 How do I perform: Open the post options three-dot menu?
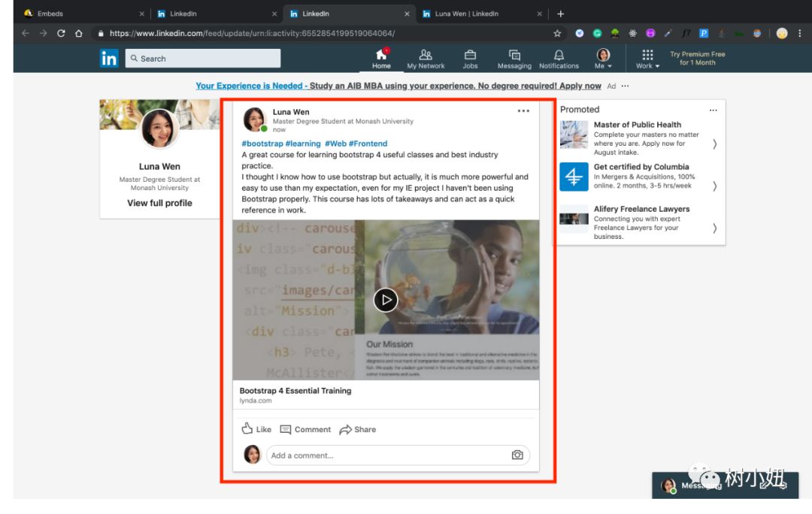tap(523, 110)
